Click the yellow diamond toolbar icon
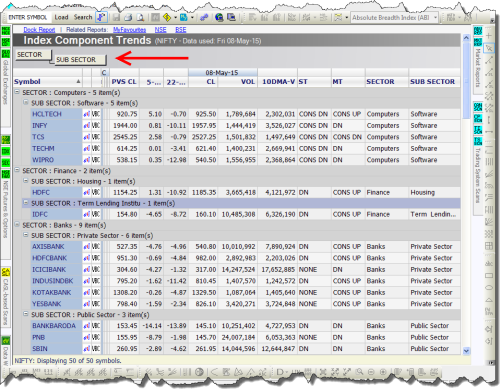 (x=167, y=17)
